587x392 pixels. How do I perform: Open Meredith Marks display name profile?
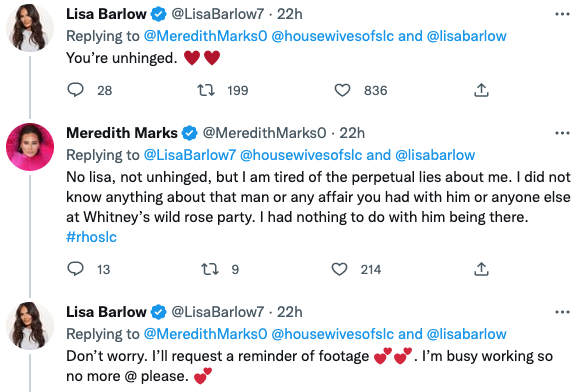point(122,133)
